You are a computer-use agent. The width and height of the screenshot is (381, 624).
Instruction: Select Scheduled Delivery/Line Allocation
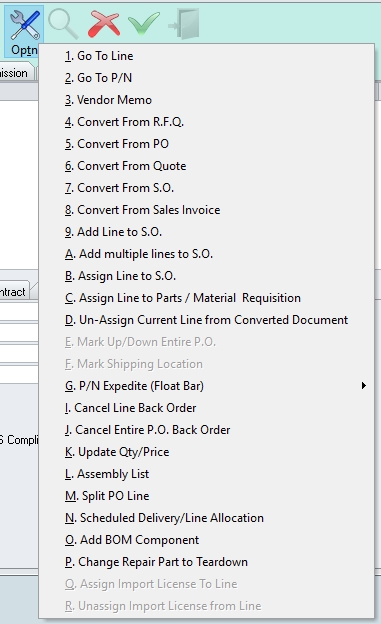coord(206,518)
